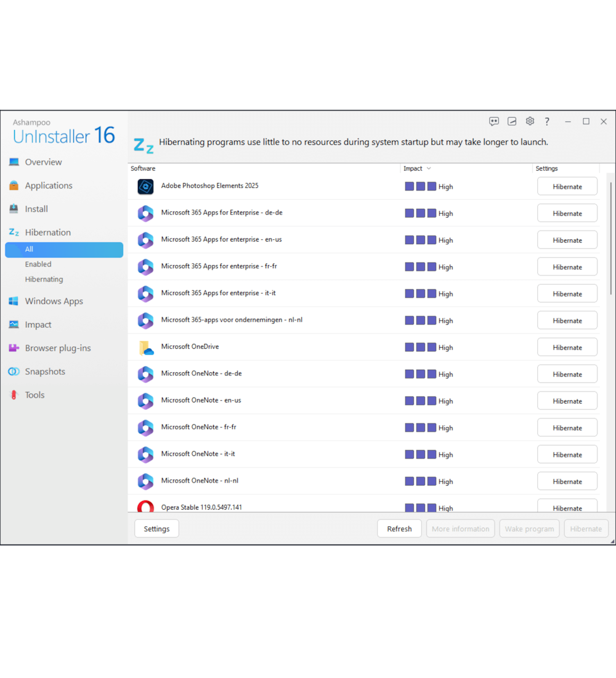
Task: Select the Hibernating filter in sidebar
Action: pyautogui.click(x=44, y=279)
